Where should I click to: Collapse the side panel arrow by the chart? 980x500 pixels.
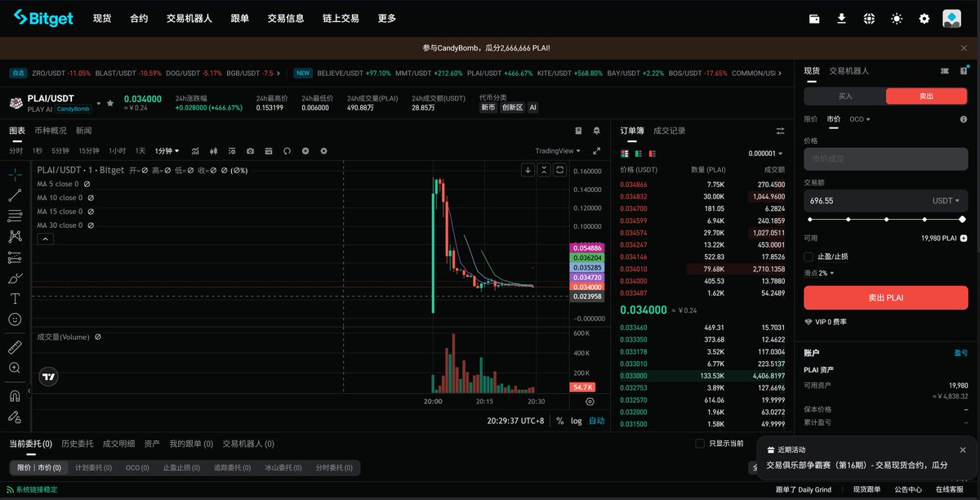(29, 391)
